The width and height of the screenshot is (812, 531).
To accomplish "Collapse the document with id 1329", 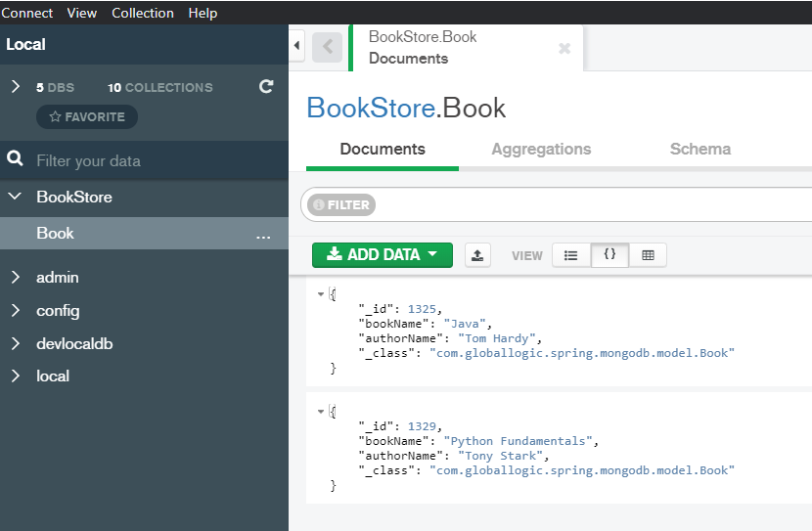I will click(x=321, y=412).
